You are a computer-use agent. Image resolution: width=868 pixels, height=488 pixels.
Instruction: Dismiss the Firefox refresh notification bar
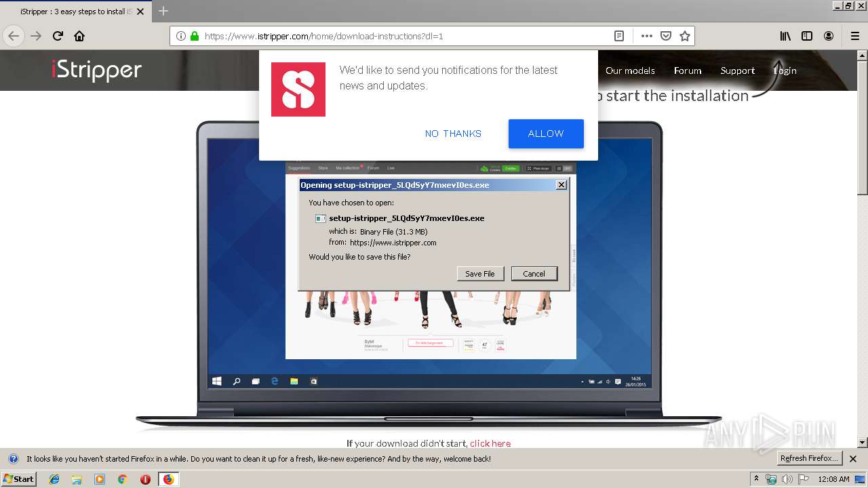pyautogui.click(x=853, y=459)
